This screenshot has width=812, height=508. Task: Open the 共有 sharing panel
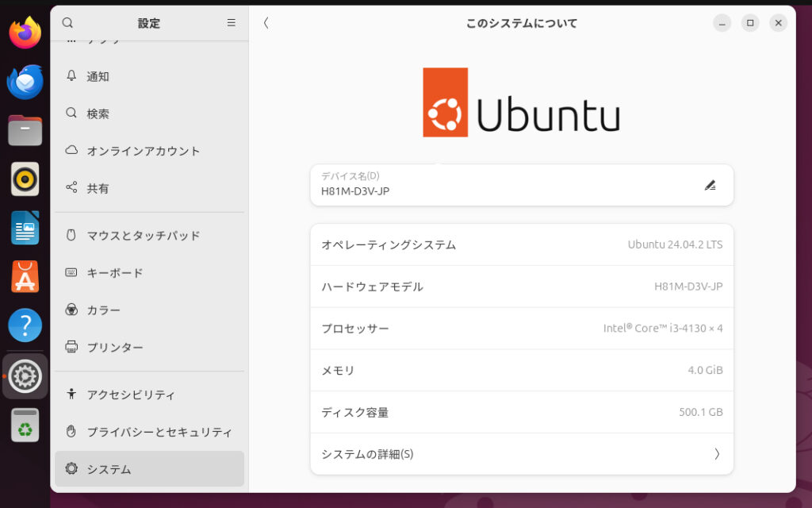tap(149, 187)
